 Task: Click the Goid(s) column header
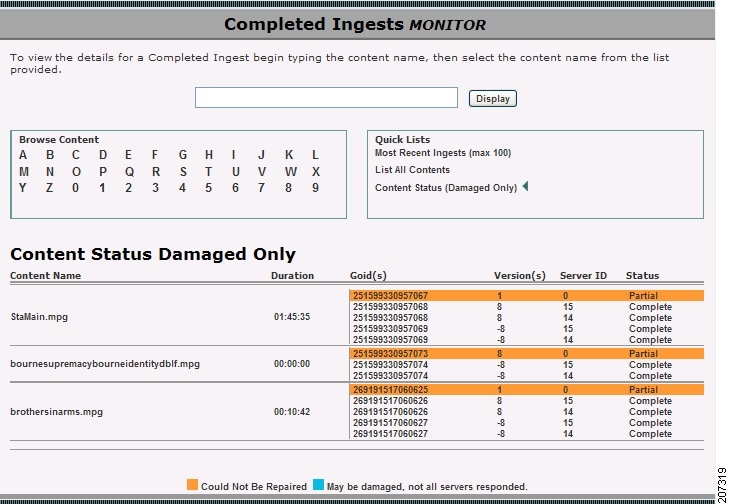click(368, 275)
